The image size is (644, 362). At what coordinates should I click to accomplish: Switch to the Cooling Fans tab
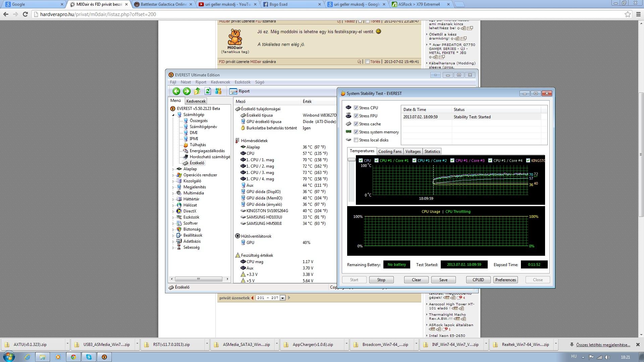pos(390,152)
